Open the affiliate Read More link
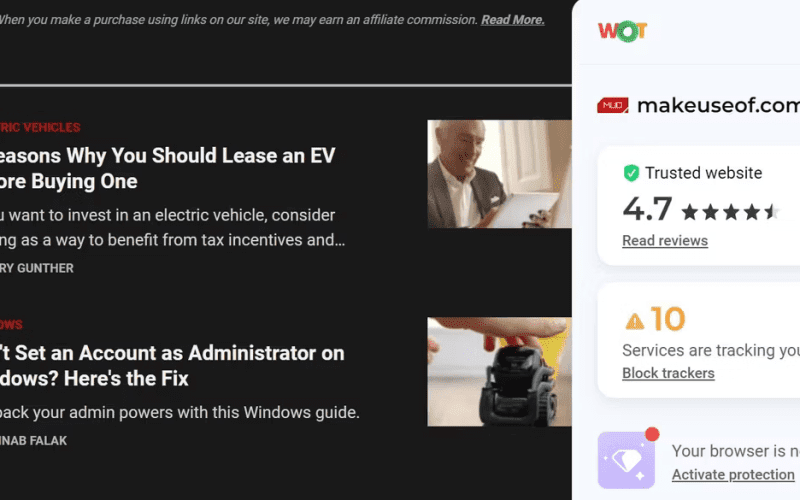800x500 pixels. coord(512,20)
